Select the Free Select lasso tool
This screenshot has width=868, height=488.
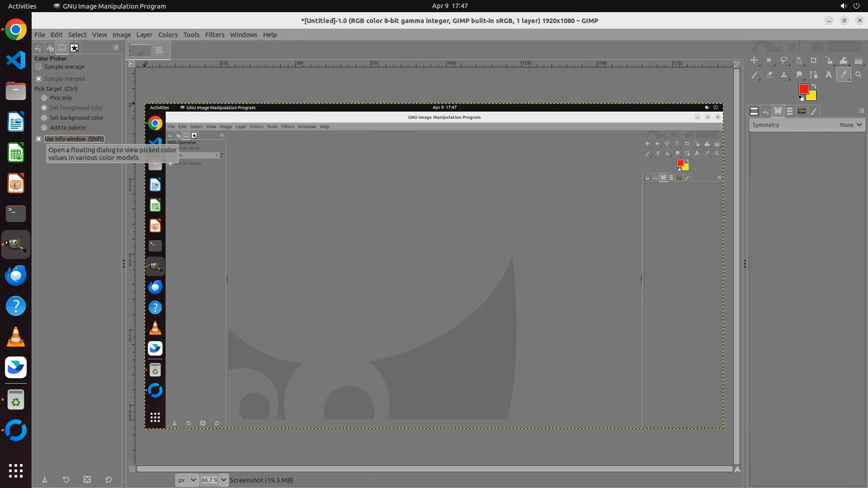(784, 61)
